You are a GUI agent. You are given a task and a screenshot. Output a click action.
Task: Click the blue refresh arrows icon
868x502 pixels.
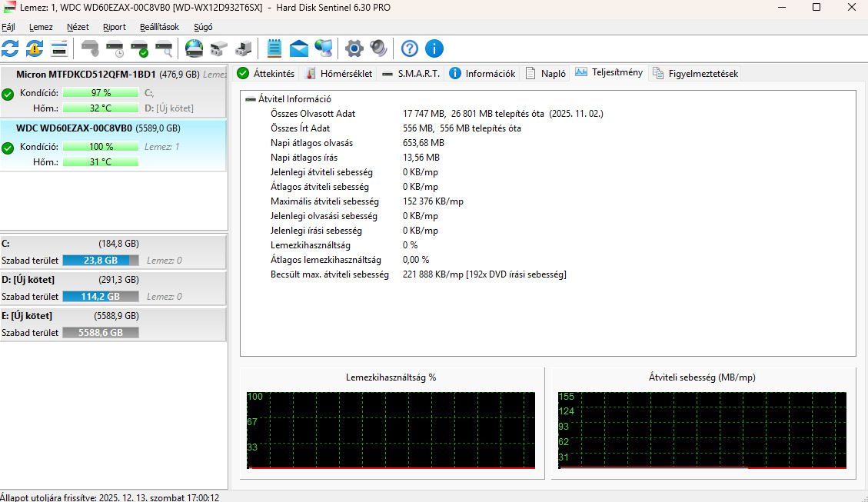(x=10, y=48)
